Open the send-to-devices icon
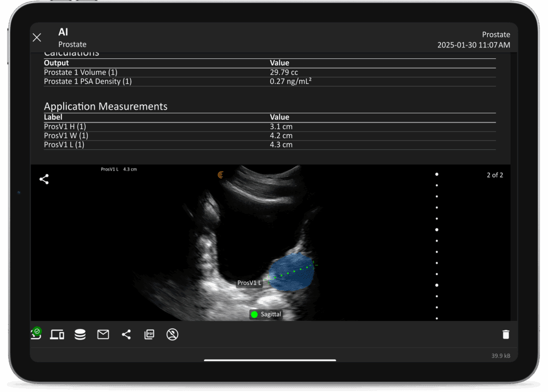Viewport: 548px width, 392px height. coord(57,335)
